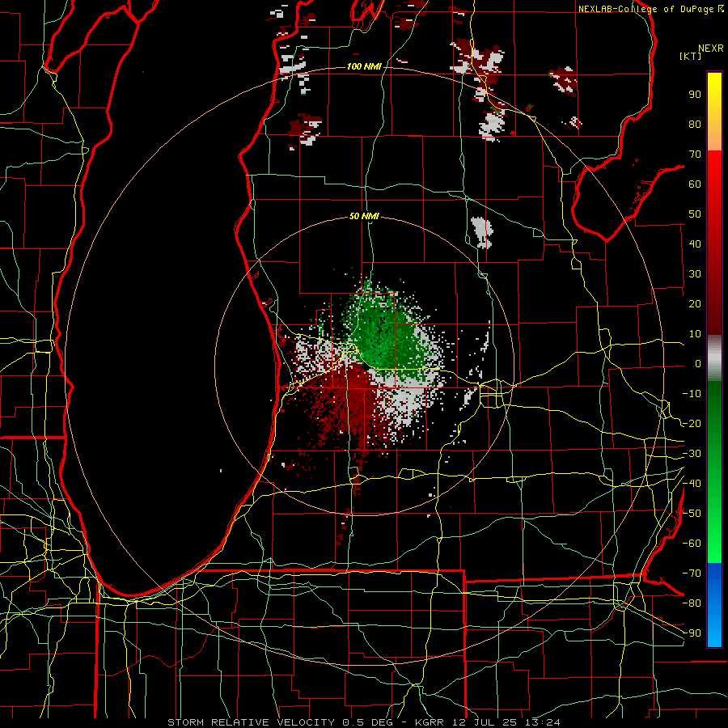Click the -90 scale value
Screen dimensions: 728x728
tap(692, 633)
